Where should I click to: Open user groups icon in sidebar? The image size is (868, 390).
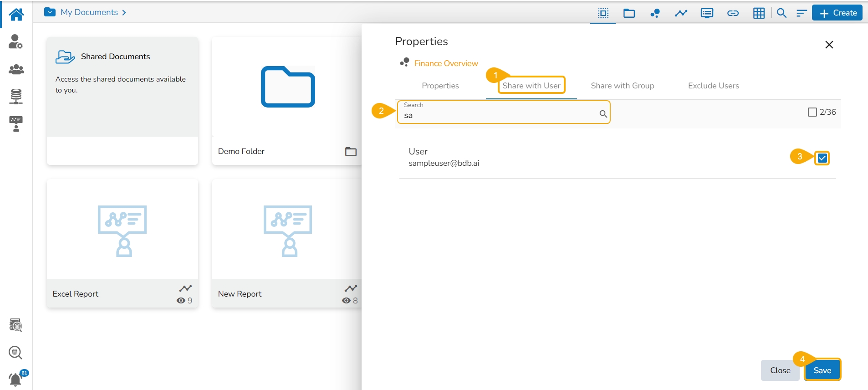[16, 69]
